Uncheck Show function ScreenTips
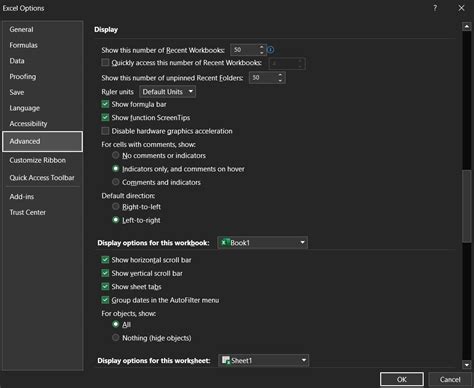This screenshot has height=388, width=474. click(x=105, y=117)
